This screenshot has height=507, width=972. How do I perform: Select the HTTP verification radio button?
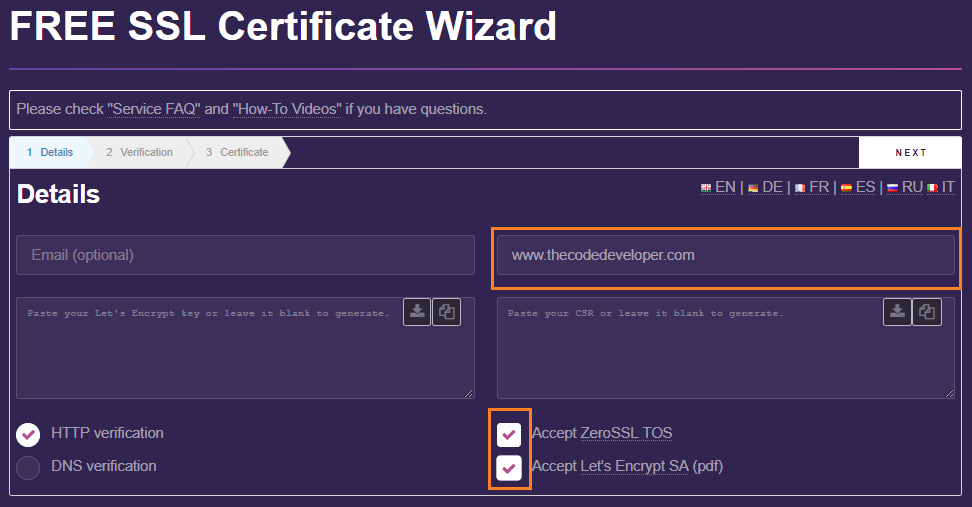(28, 434)
